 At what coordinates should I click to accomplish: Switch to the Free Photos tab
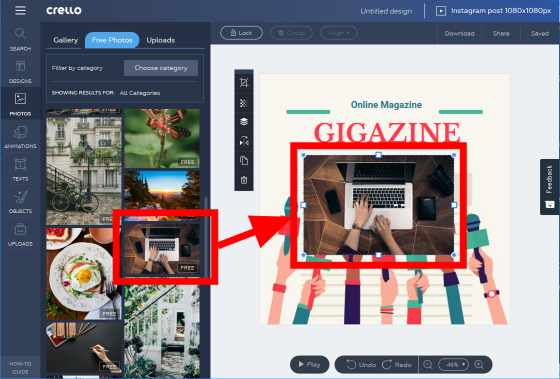click(x=112, y=40)
